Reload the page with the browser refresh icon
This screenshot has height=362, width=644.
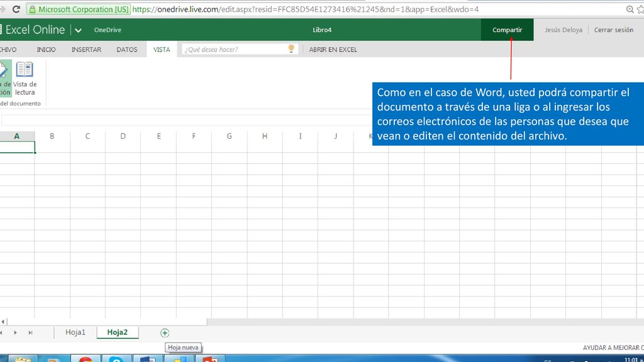point(16,9)
